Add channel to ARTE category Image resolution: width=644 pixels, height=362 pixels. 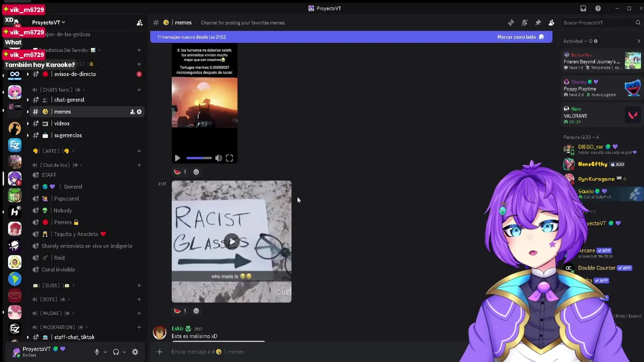(x=139, y=151)
